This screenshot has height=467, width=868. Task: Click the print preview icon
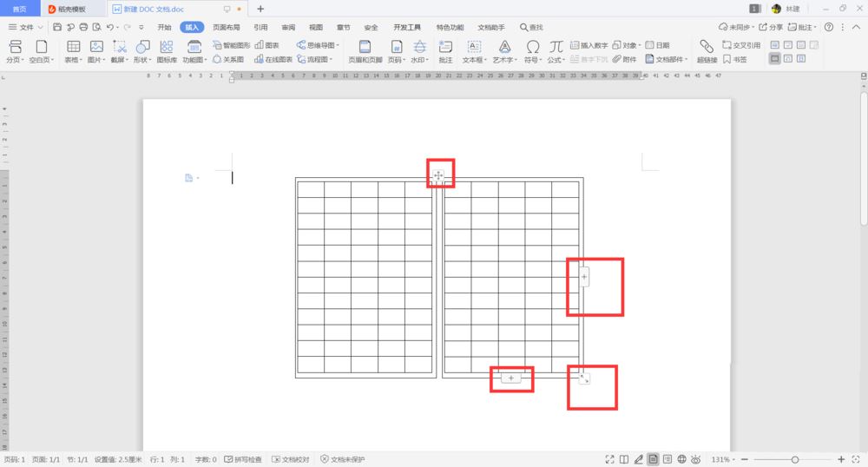[x=97, y=27]
